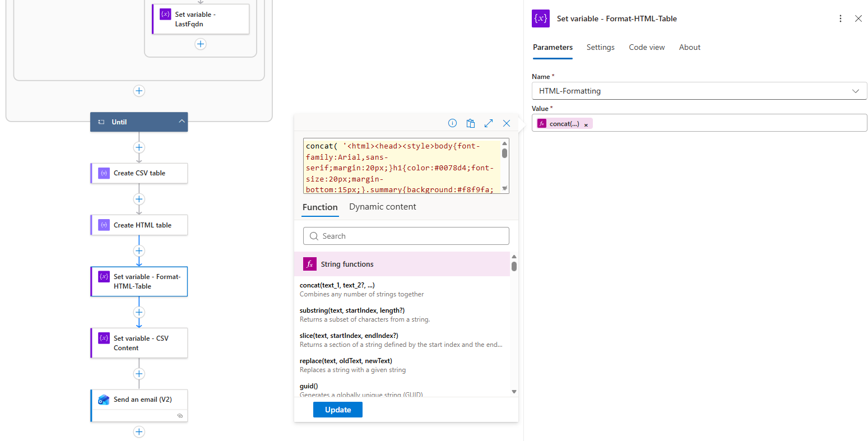The height and width of the screenshot is (441, 868).
Task: Click the Send an email (V2) Outlook icon
Action: [104, 400]
